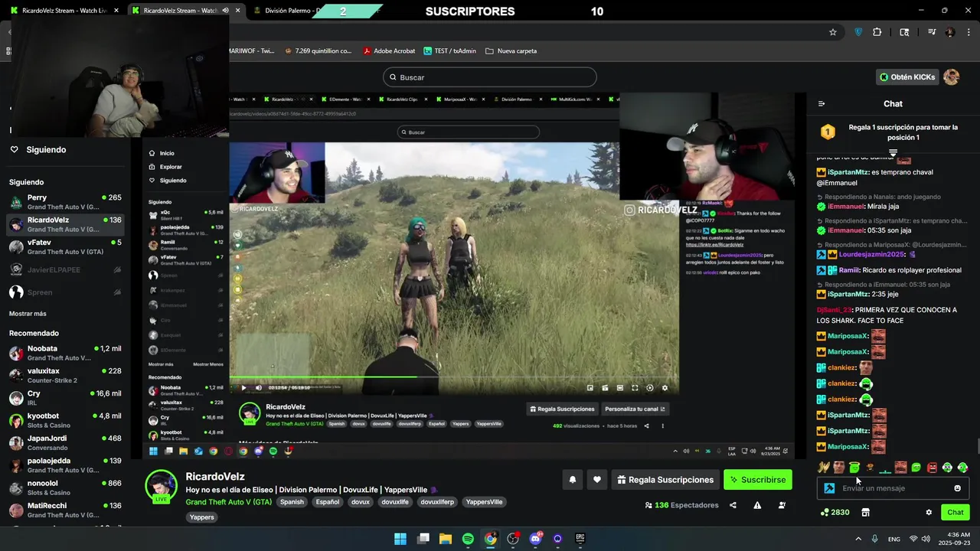Open Chrome profile avatar
Image resolution: width=980 pixels, height=551 pixels.
(x=950, y=32)
